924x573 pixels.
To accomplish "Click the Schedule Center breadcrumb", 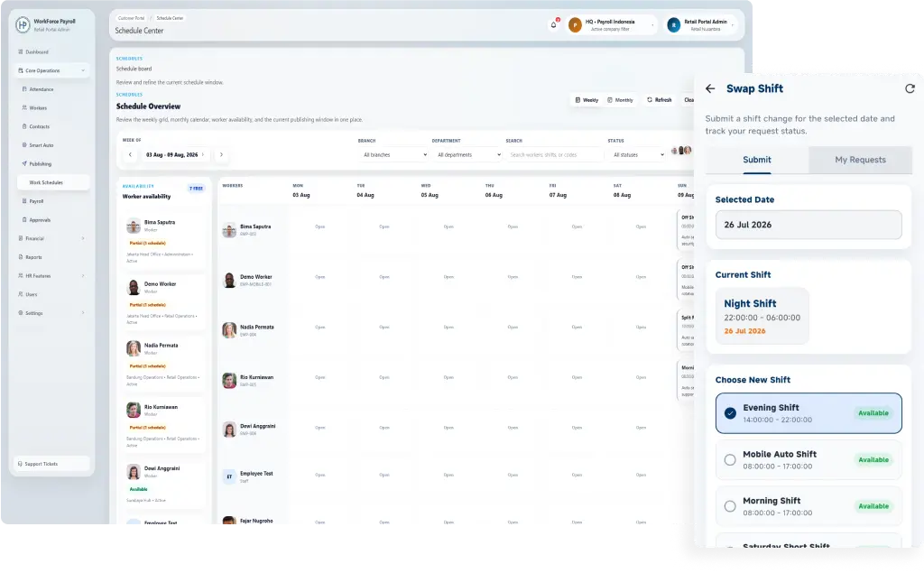I will [x=170, y=18].
